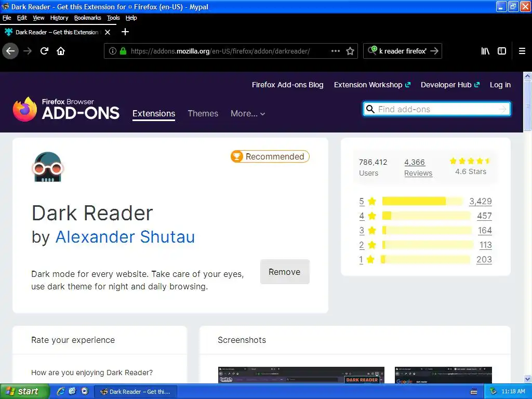Viewport: 532px width, 399px height.
Task: Open the File menu
Action: [x=7, y=18]
